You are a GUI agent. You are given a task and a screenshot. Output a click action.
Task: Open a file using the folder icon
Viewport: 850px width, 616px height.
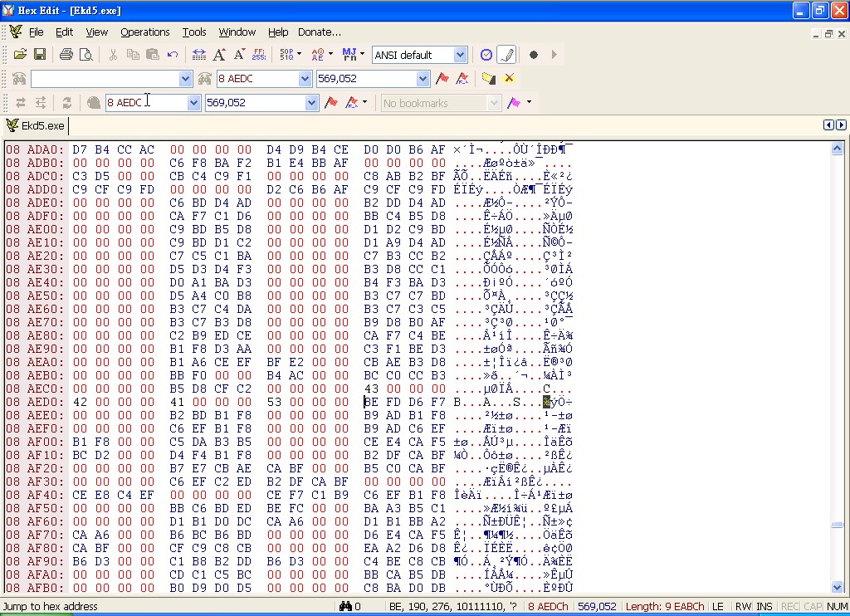tap(20, 54)
